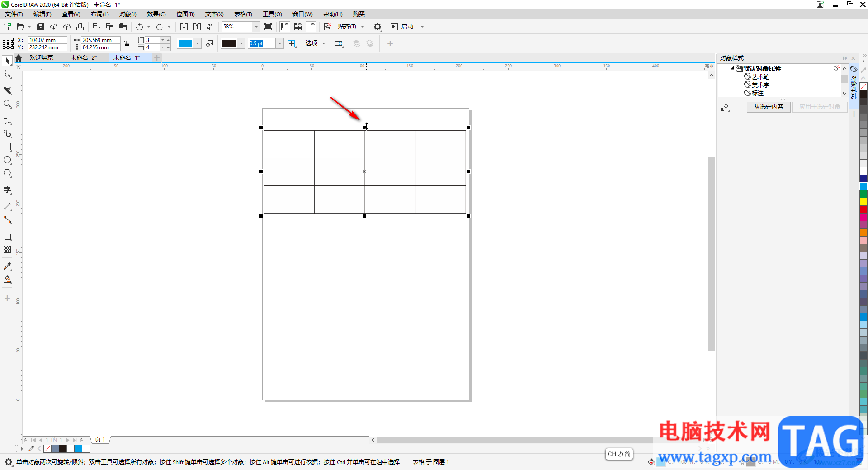Open the 购买 menu item
The width and height of the screenshot is (868, 470).
[x=359, y=14]
